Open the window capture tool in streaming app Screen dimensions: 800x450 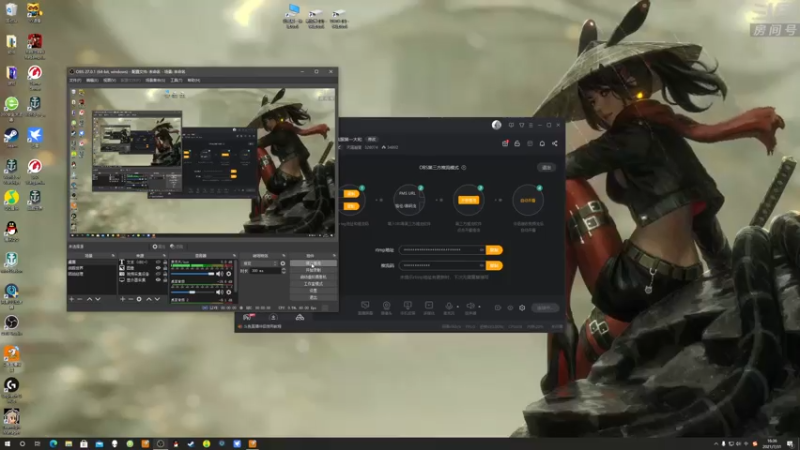[408, 307]
